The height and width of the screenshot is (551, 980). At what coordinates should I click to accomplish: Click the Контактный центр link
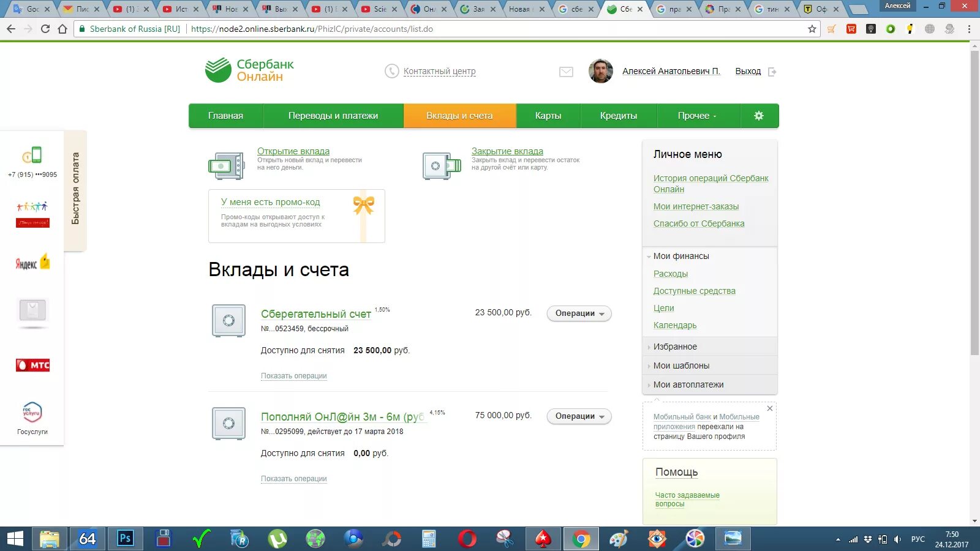(x=439, y=71)
